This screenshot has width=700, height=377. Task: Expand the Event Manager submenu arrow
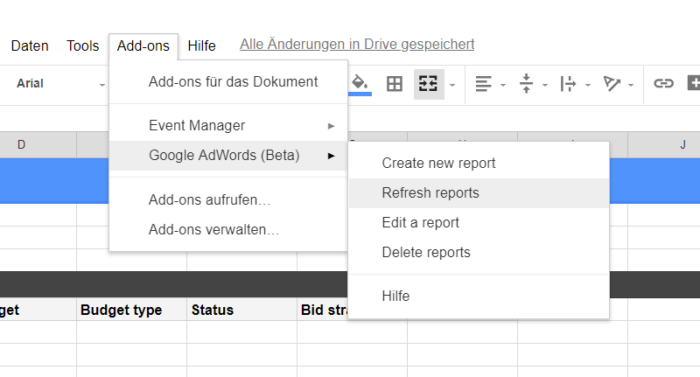pos(331,126)
